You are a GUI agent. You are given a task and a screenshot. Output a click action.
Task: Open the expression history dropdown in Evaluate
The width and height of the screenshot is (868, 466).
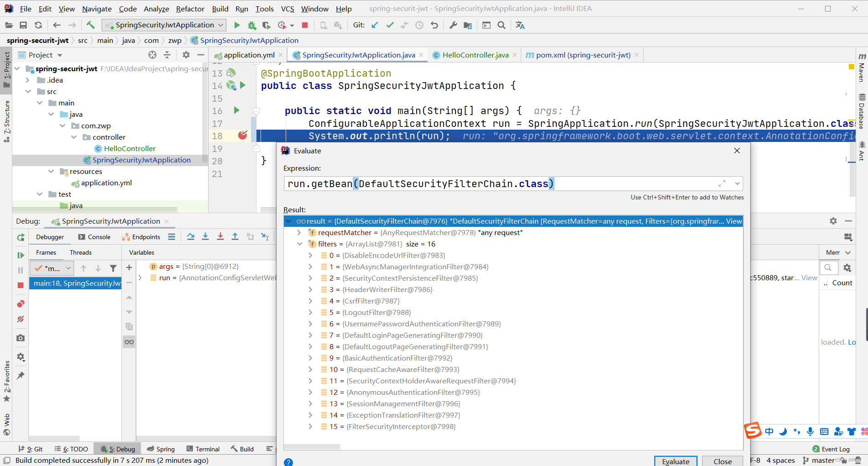(x=737, y=183)
